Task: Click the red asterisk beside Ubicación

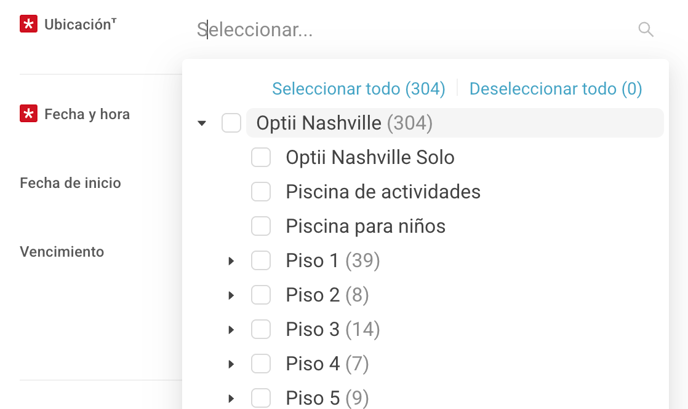Action: pos(29,24)
